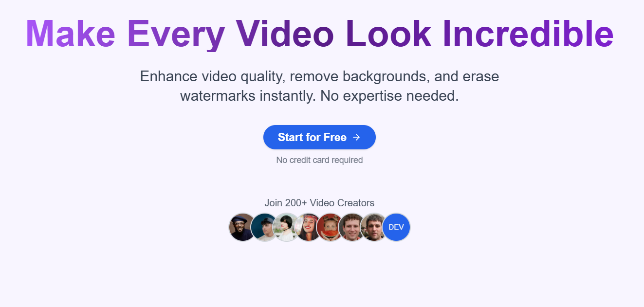The image size is (644, 307).
Task: Click the blue DEV avatar circle
Action: (x=396, y=227)
